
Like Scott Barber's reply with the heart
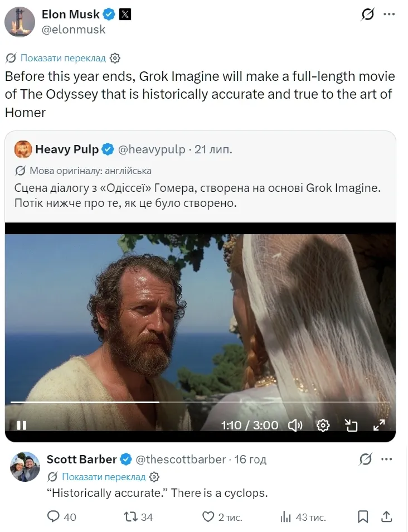[x=208, y=517]
